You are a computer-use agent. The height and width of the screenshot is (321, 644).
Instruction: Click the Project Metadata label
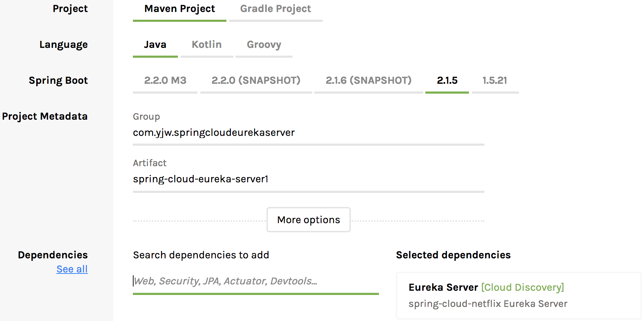click(x=45, y=117)
